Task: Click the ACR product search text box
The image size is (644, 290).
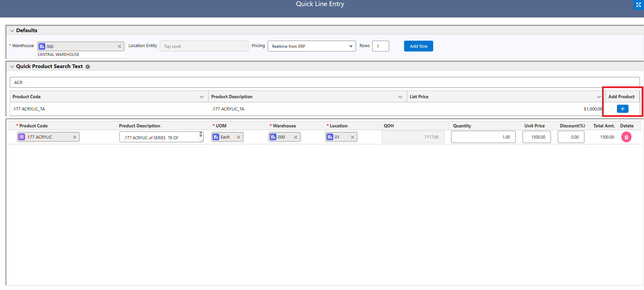Action: point(324,82)
